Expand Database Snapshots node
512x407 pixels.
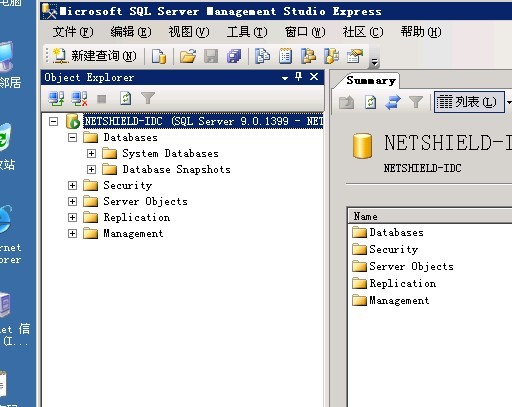pos(91,169)
